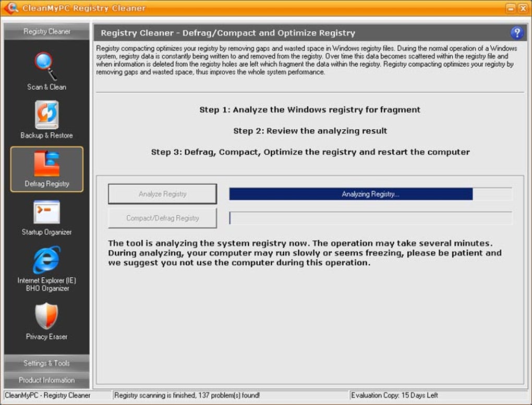532x405 pixels.
Task: Click the empty Compact/Defrag progress bar
Action: 370,218
